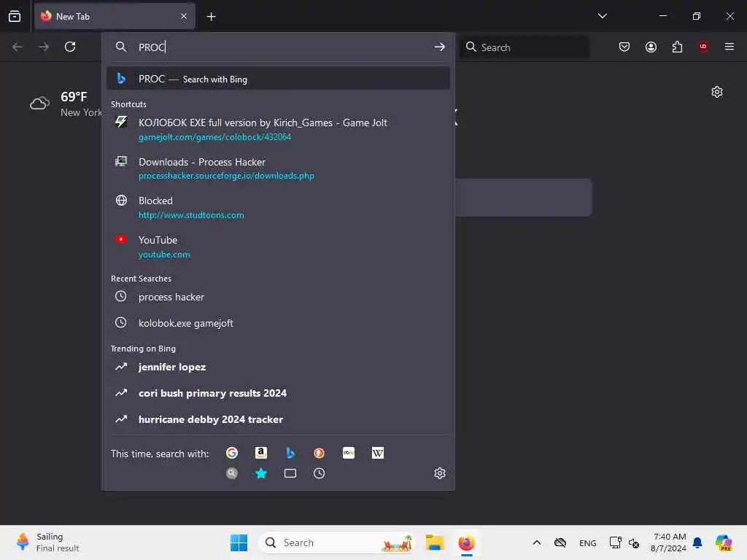Screen dimensions: 747x560
Task: Open the Firefox application menu
Action: [729, 47]
